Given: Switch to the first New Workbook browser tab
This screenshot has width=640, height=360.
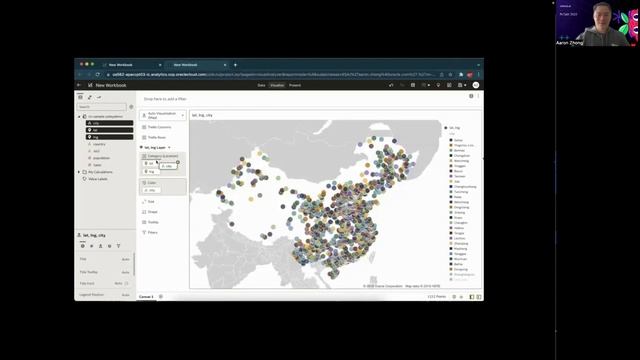Looking at the screenshot, I should pos(131,65).
